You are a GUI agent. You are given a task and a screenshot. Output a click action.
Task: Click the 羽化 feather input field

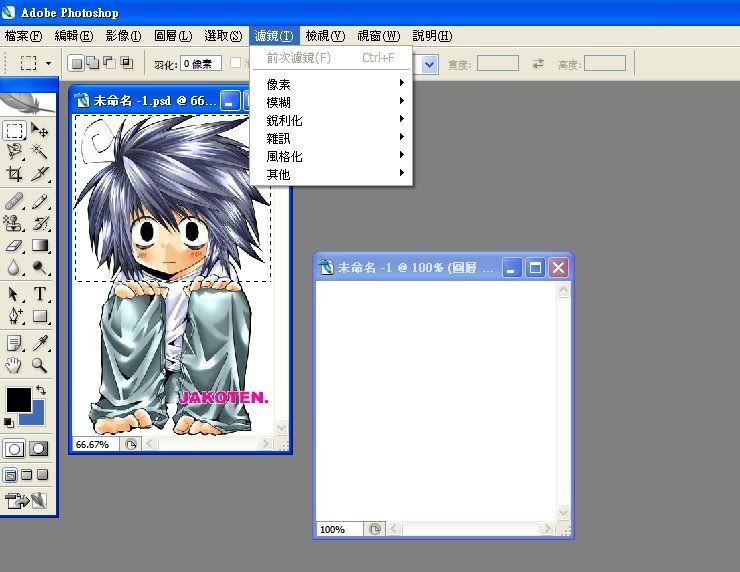tap(201, 63)
